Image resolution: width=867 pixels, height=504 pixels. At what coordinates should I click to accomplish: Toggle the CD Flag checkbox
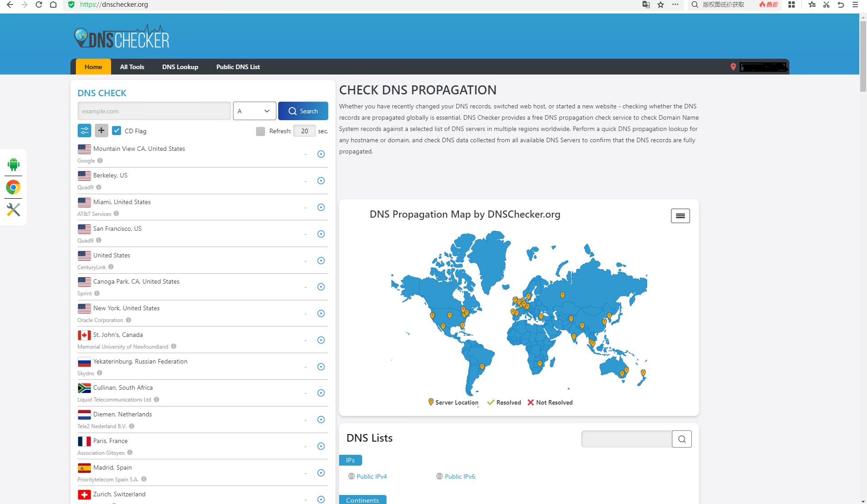[117, 131]
